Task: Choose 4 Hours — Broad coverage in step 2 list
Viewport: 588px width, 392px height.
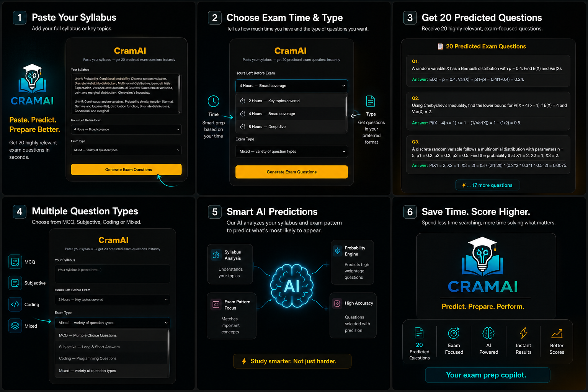Action: pos(291,114)
